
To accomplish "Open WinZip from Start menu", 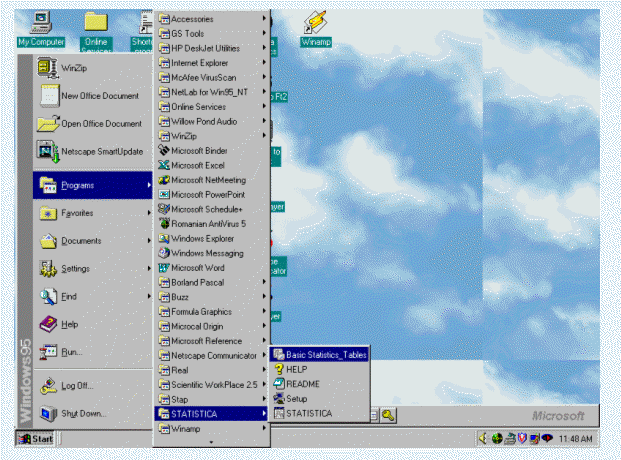I will 93,68.
